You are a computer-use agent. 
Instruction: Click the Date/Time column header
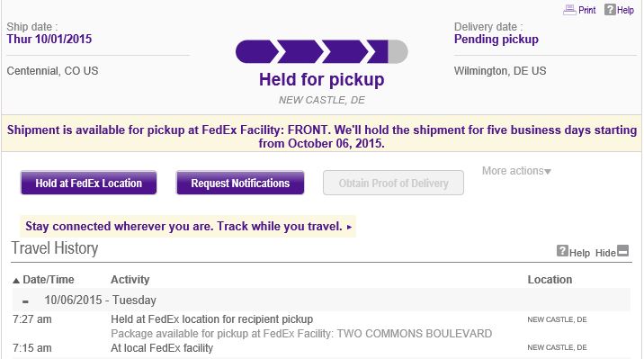coord(49,280)
